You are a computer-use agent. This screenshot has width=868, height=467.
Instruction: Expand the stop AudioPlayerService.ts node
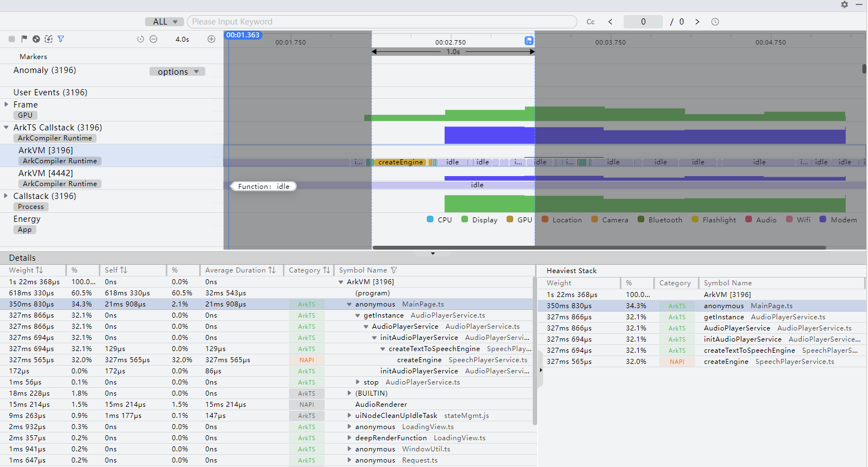click(x=358, y=382)
